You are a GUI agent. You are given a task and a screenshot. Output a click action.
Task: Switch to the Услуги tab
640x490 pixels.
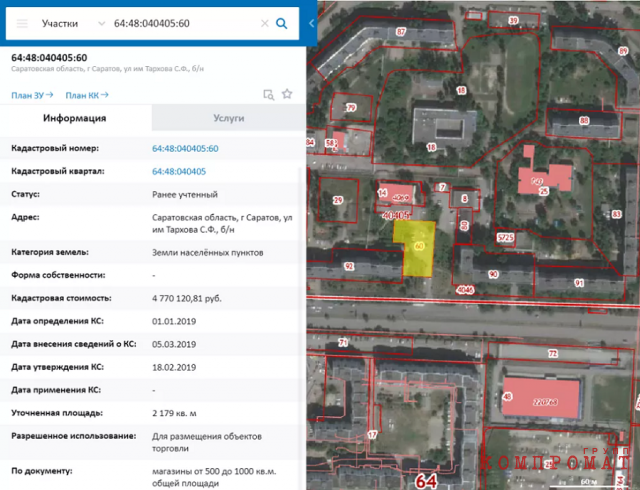coord(229,118)
